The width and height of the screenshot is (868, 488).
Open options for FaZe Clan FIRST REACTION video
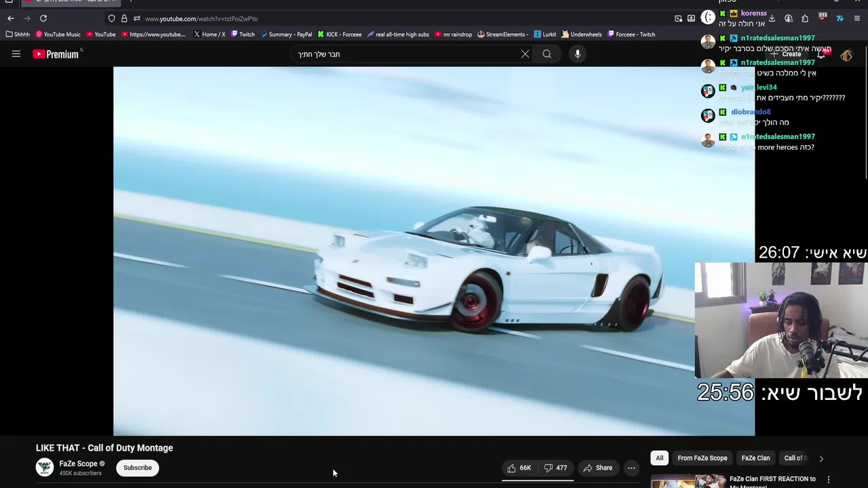pos(828,480)
